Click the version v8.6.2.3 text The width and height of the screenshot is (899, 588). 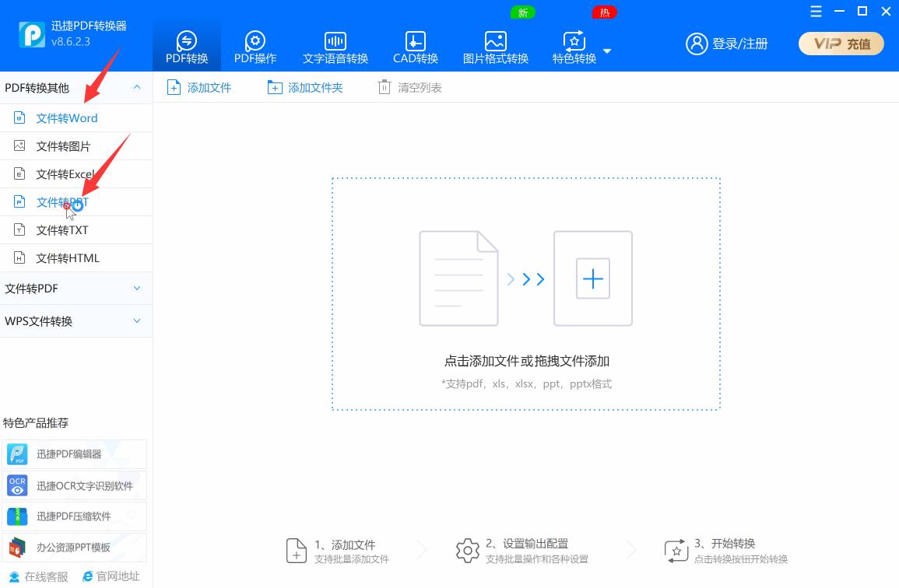click(x=71, y=42)
